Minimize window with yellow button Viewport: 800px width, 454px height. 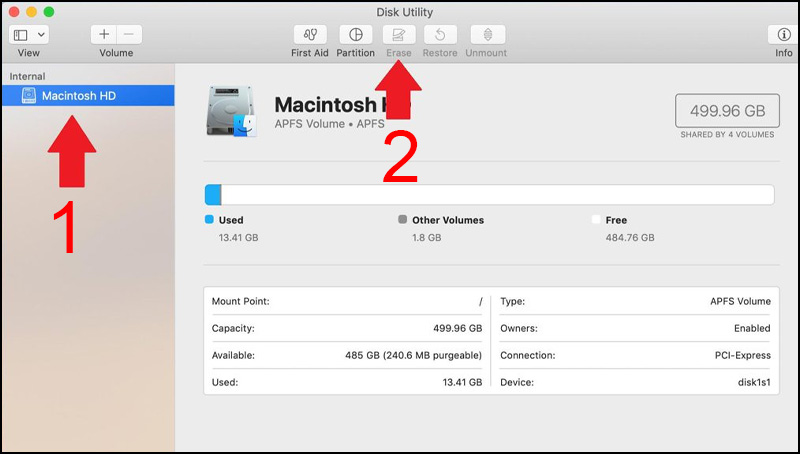[31, 12]
